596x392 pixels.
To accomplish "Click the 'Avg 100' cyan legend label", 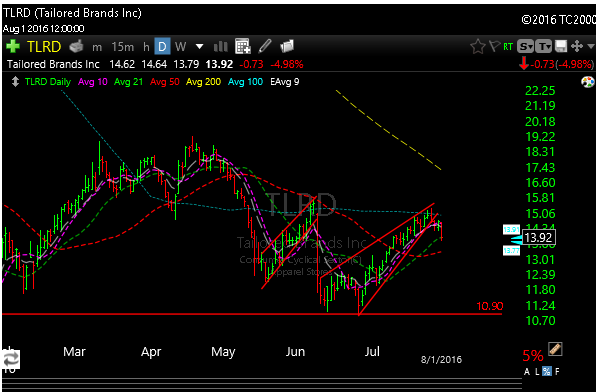I will click(245, 82).
